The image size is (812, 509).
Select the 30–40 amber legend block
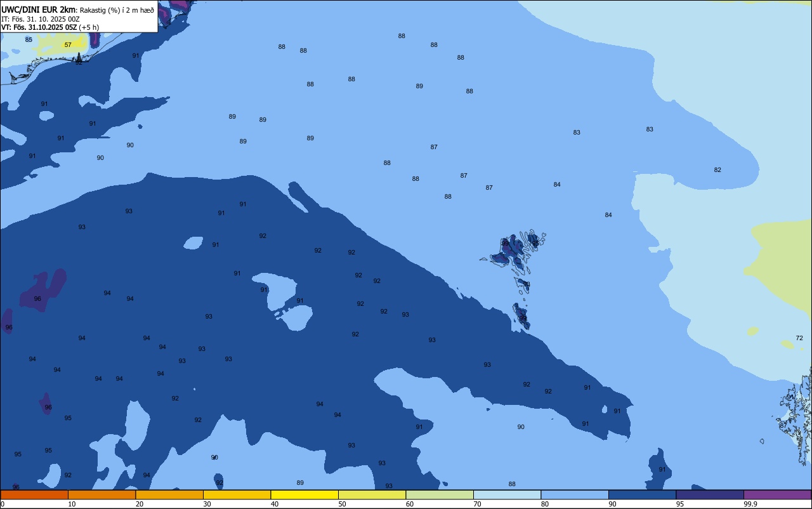pos(237,494)
